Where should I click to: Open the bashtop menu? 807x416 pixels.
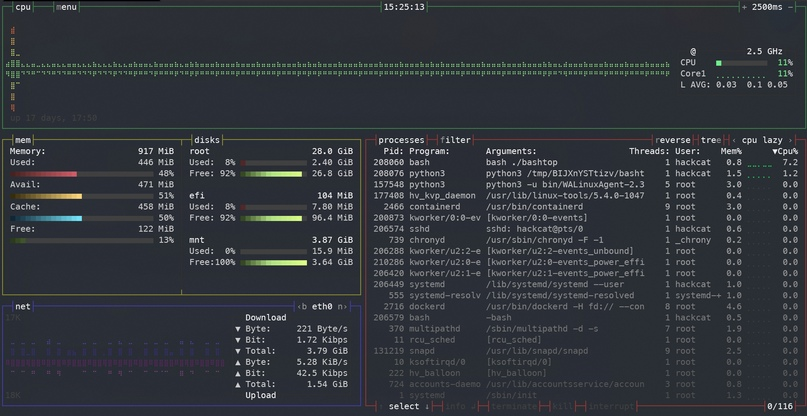pos(67,7)
